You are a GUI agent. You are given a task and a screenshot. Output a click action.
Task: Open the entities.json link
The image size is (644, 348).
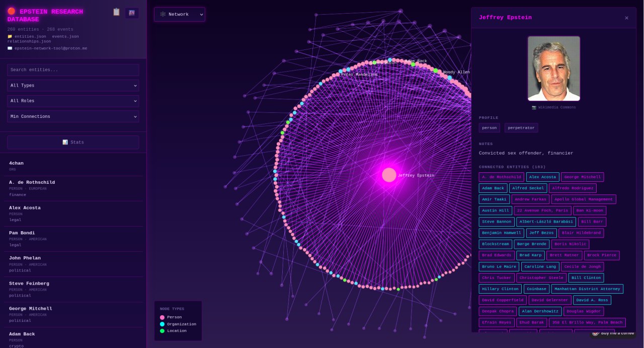click(30, 36)
